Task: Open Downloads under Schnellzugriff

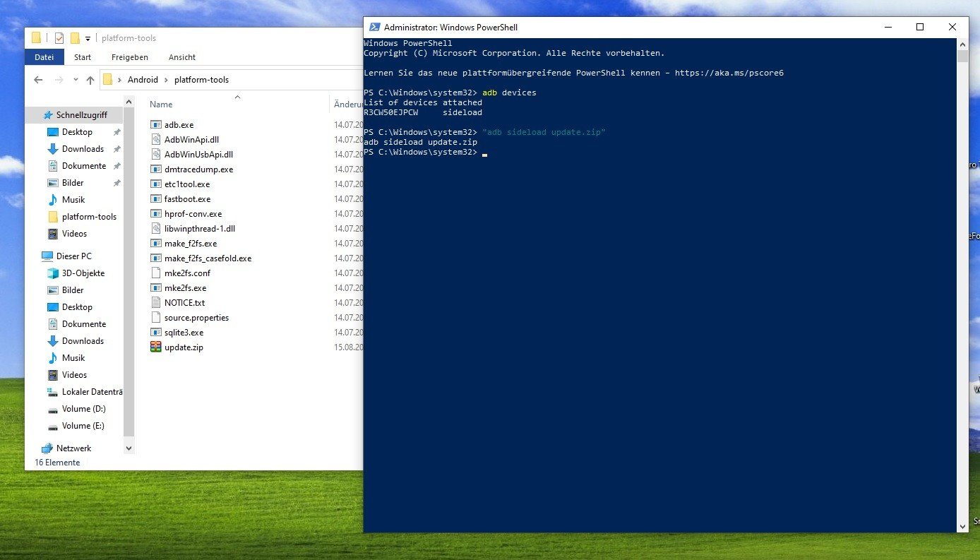Action: pos(83,149)
